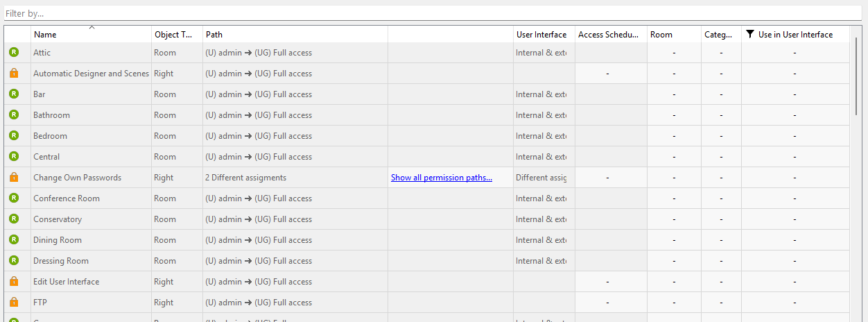The image size is (868, 322).
Task: Click the green icon beside Dining Room
Action: pyautogui.click(x=14, y=240)
